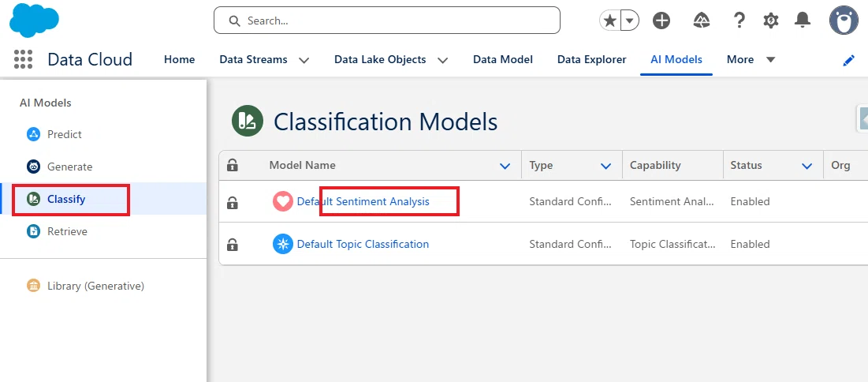Click the Sentiment Analysis heart icon
This screenshot has width=868, height=382.
pyautogui.click(x=283, y=201)
